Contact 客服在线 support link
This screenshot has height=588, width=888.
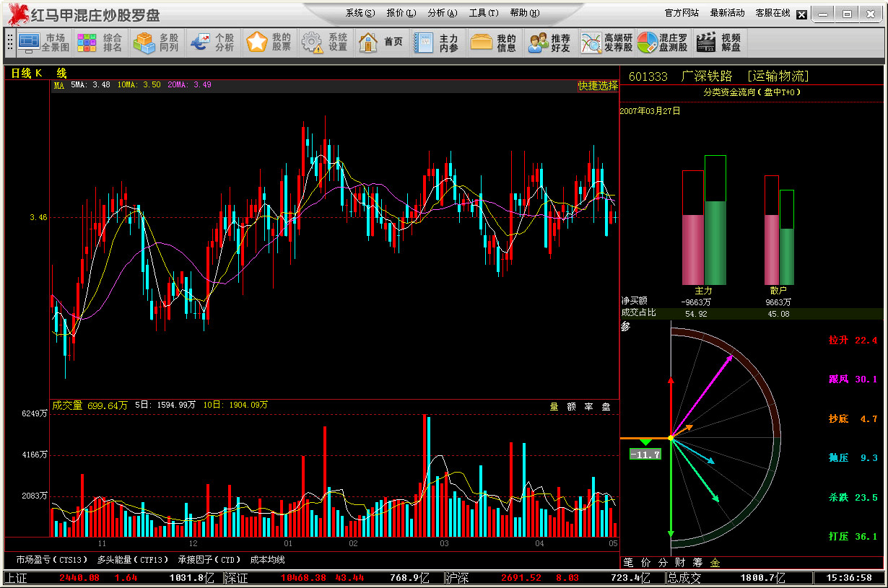pos(772,13)
